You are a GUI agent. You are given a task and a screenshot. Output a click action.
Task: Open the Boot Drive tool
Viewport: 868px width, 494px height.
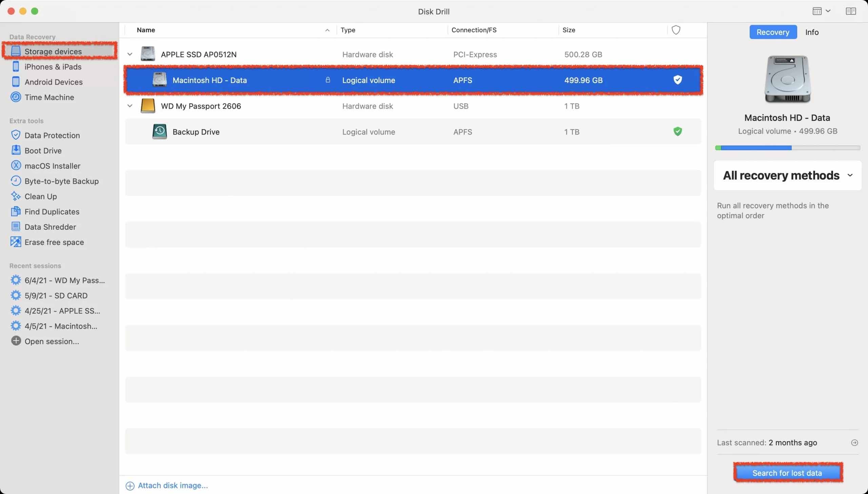(36, 151)
